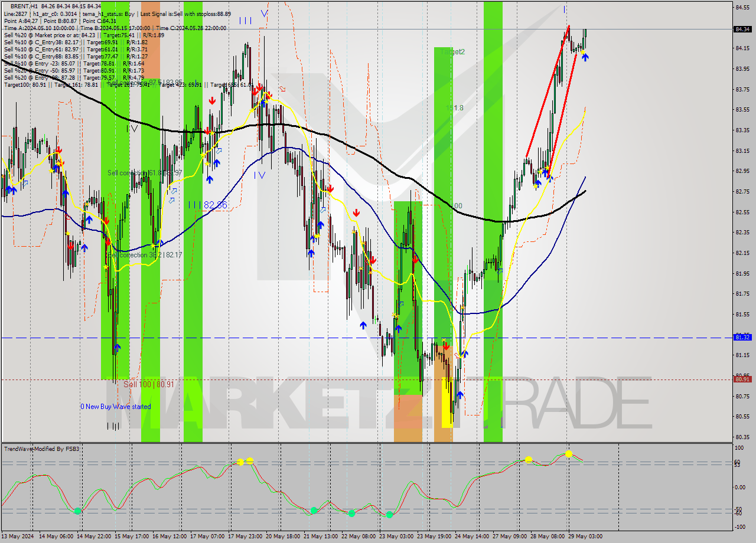The height and width of the screenshot is (543, 756).
Task: Click the indicator scale value 100
Action: pyautogui.click(x=740, y=449)
